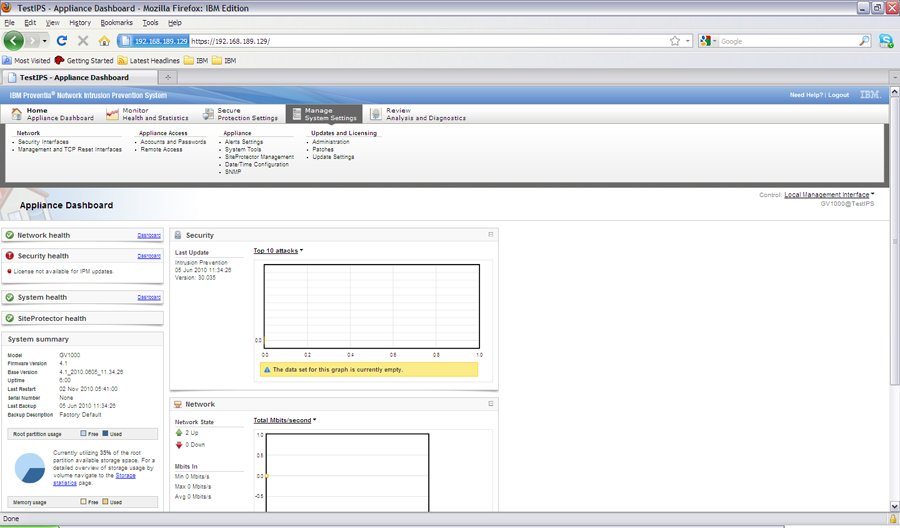The width and height of the screenshot is (900, 528).
Task: Click the search magnifier icon
Action: click(864, 41)
